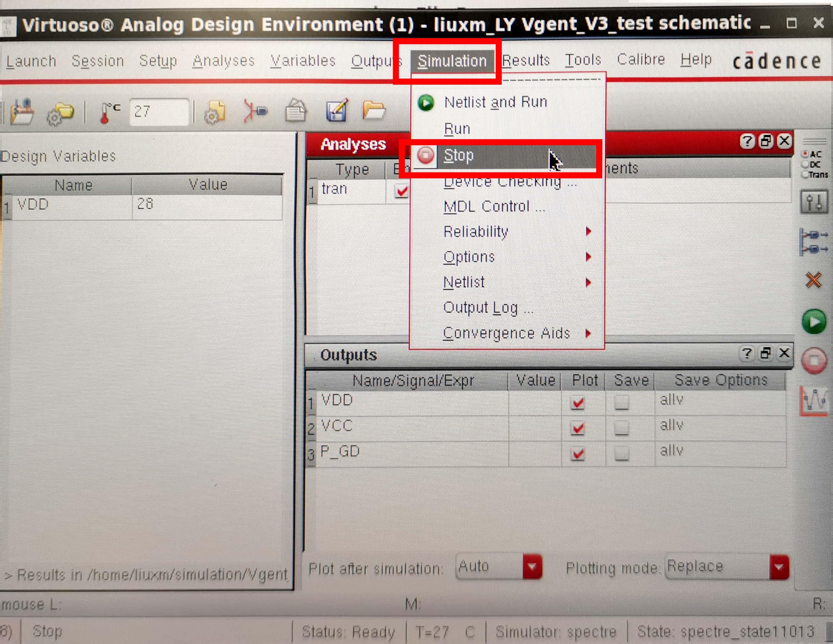Click the orange X delete icon in sidebar
The height and width of the screenshot is (644, 833).
pos(814,280)
